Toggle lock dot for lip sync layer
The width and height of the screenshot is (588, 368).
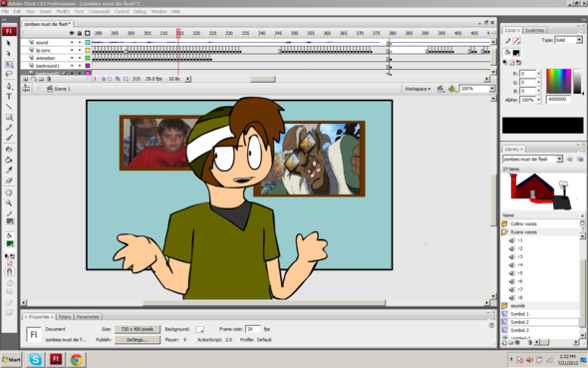click(x=80, y=50)
